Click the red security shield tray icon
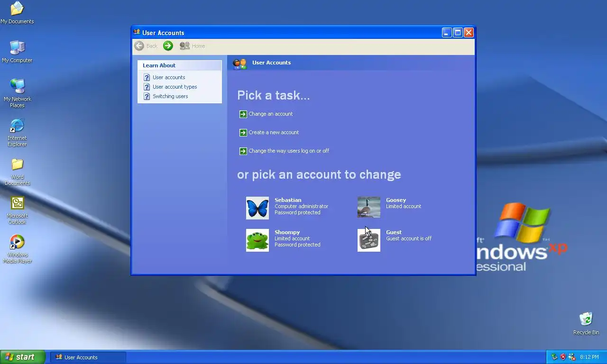Viewport: 607px width, 364px height. [563, 357]
